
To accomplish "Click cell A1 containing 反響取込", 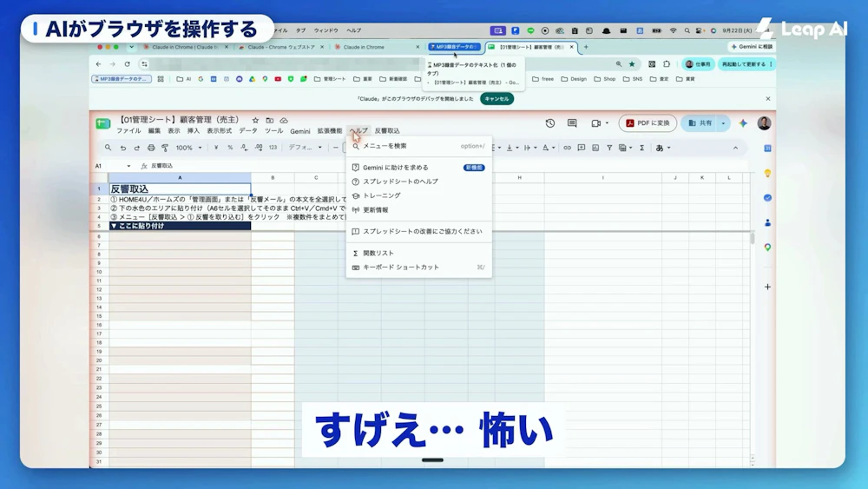I will pyautogui.click(x=180, y=188).
